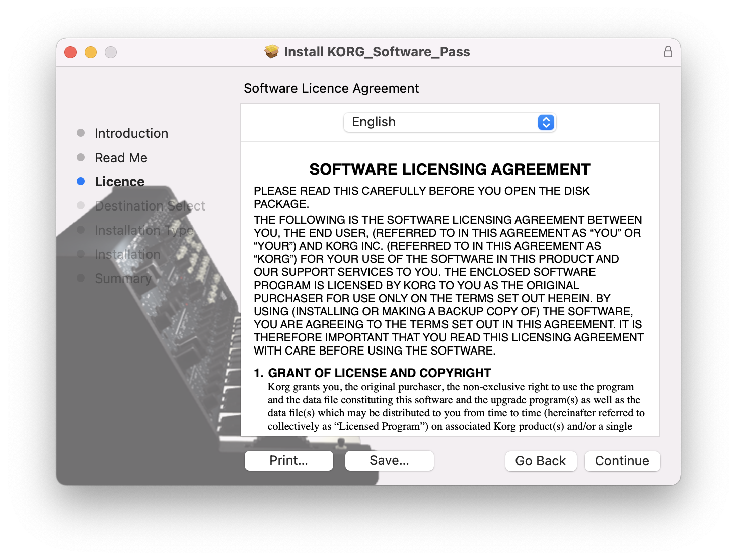Select the Licence step in the sidebar

click(x=119, y=182)
